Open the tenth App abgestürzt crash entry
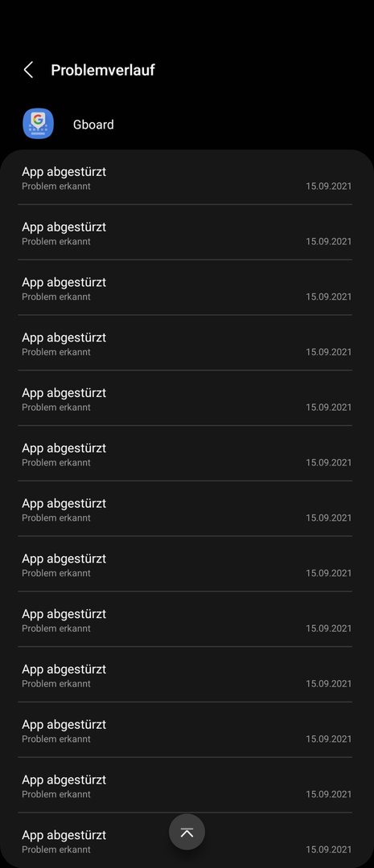This screenshot has width=374, height=868. [x=187, y=675]
